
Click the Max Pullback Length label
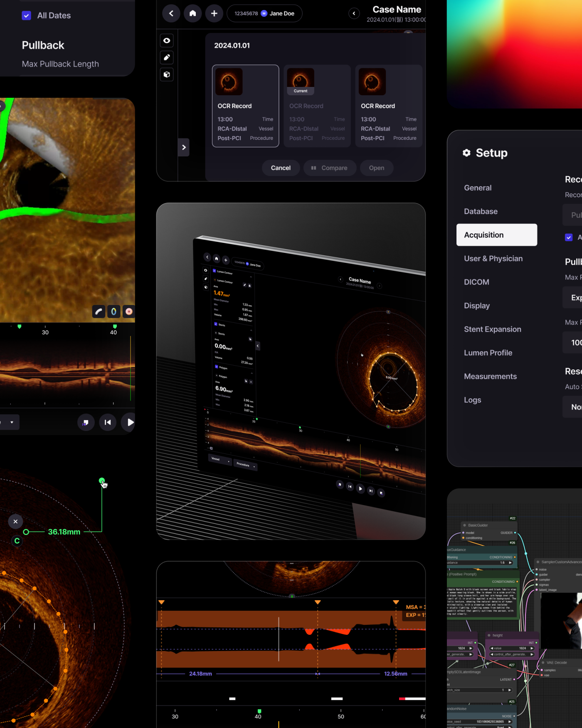[60, 64]
